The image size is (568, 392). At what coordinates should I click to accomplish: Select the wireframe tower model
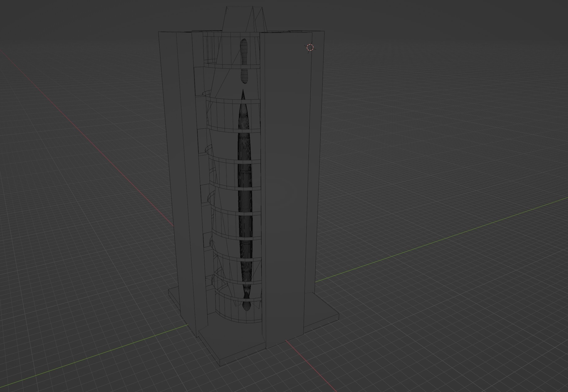click(234, 172)
